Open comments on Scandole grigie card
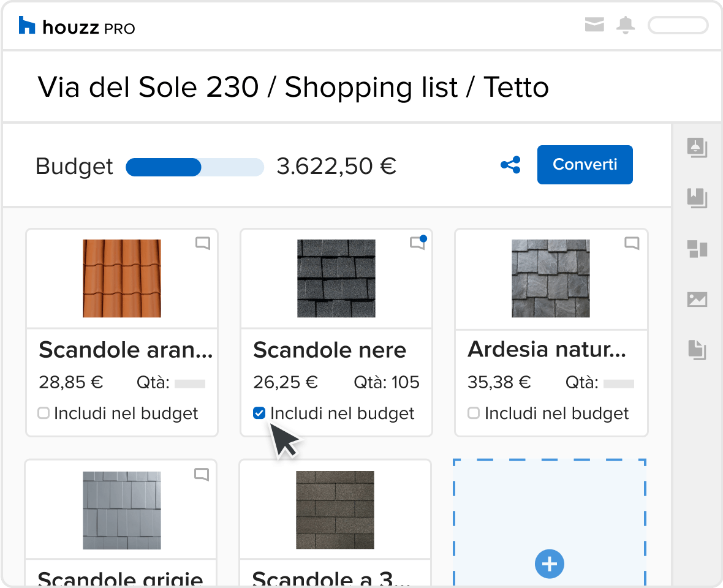Screen dimensions: 723x588 pos(202,474)
